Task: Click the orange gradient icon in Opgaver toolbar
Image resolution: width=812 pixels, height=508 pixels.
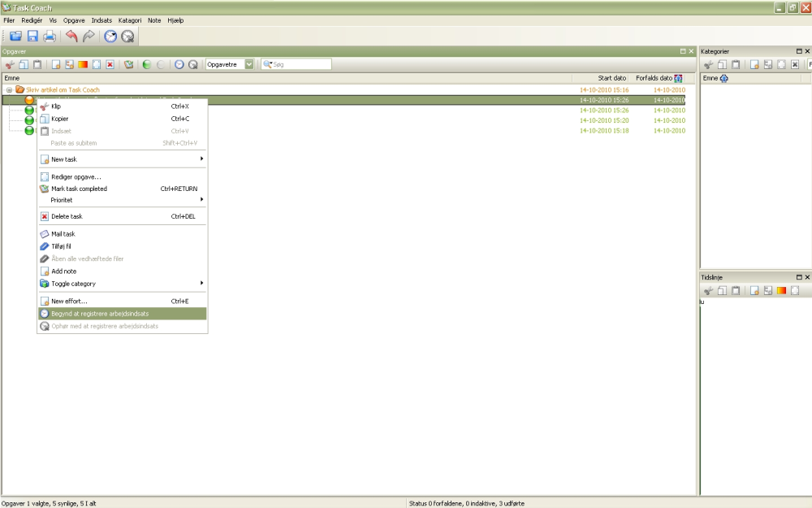Action: 83,64
